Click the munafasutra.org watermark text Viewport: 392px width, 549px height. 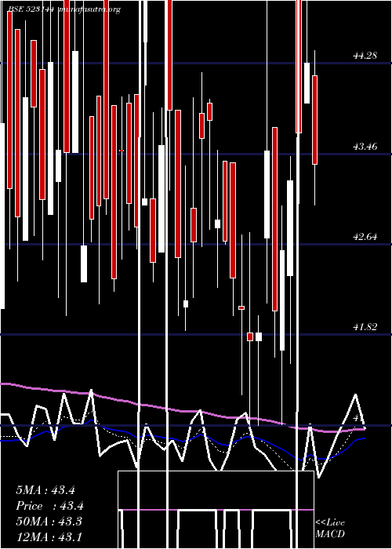click(x=88, y=9)
